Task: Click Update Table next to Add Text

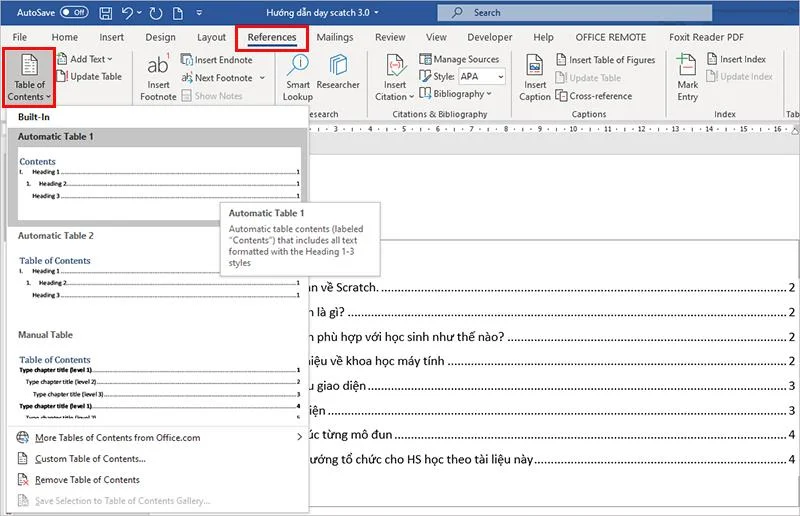Action: click(x=89, y=77)
